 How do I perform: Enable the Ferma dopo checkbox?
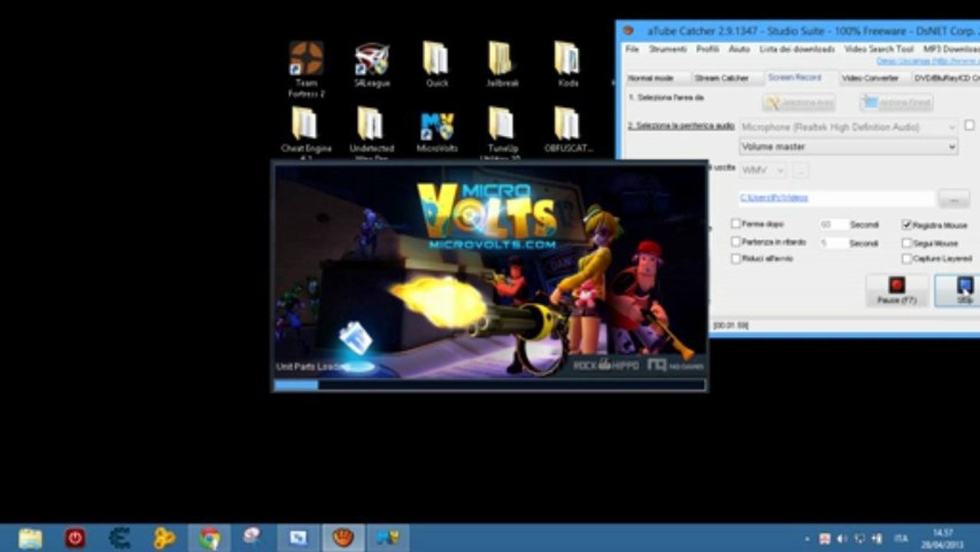[x=736, y=224]
